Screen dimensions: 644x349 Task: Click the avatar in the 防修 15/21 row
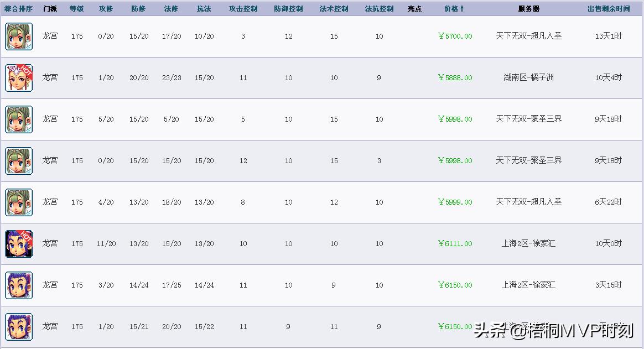(x=19, y=327)
